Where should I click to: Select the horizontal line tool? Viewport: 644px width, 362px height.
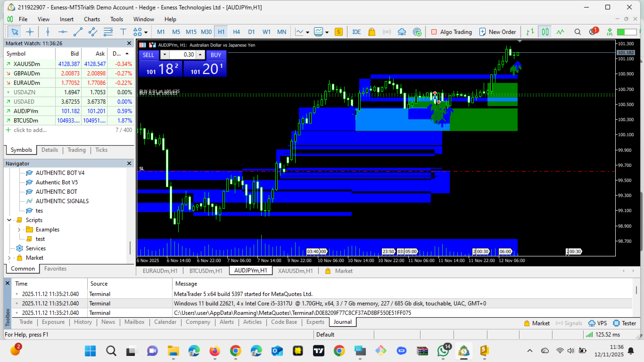(x=63, y=32)
